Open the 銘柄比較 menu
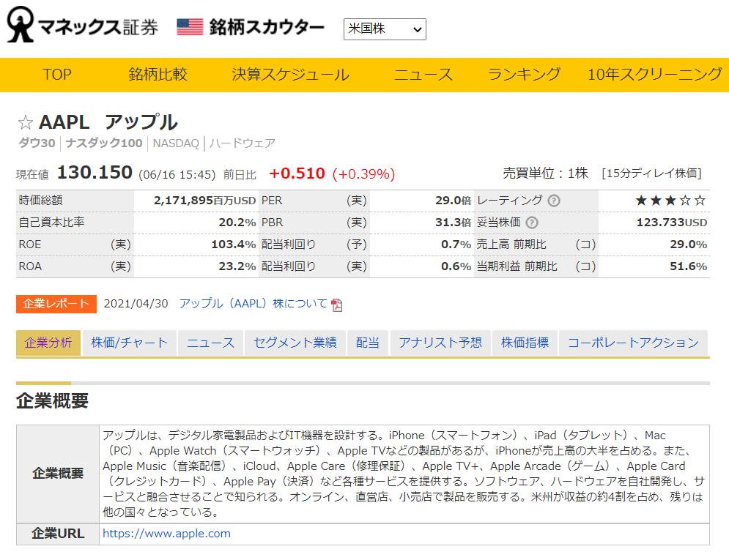 [x=158, y=75]
